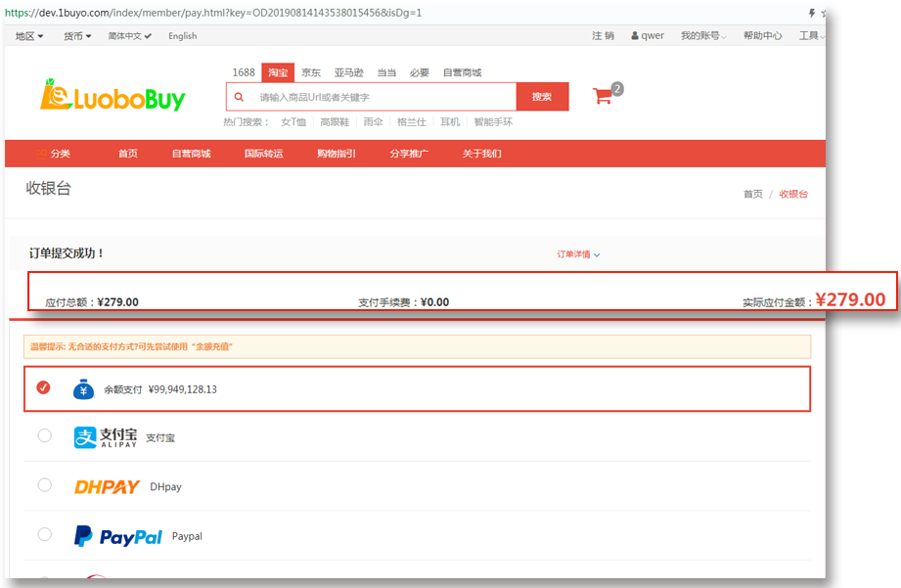Open 自营商城 in the red navigation bar
The height and width of the screenshot is (588, 901).
coord(192,154)
